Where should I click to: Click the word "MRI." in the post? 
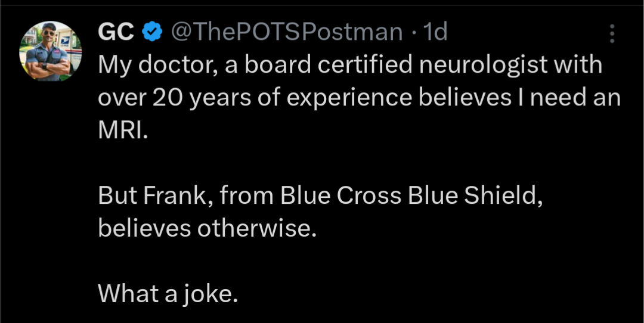[x=121, y=131]
